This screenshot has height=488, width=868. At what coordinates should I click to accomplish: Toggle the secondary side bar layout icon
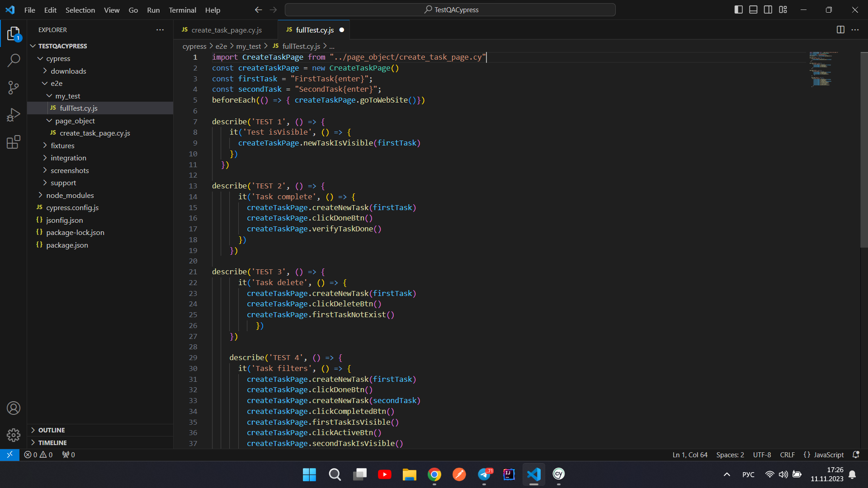coord(768,9)
